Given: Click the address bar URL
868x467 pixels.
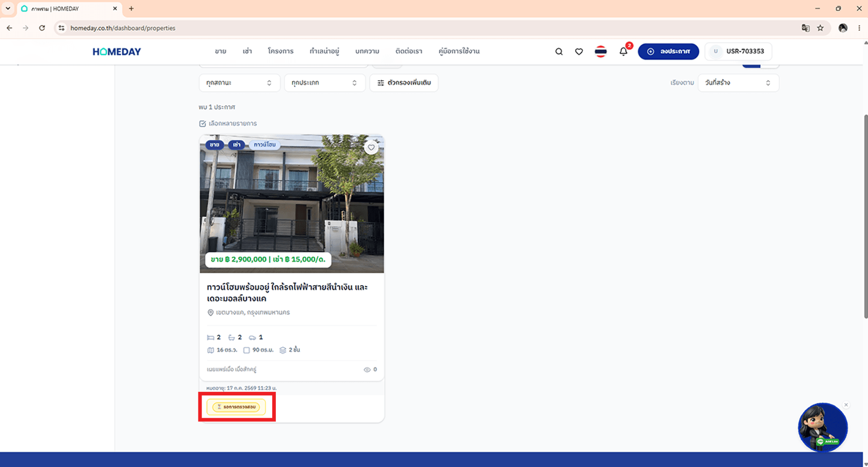Looking at the screenshot, I should click(123, 28).
